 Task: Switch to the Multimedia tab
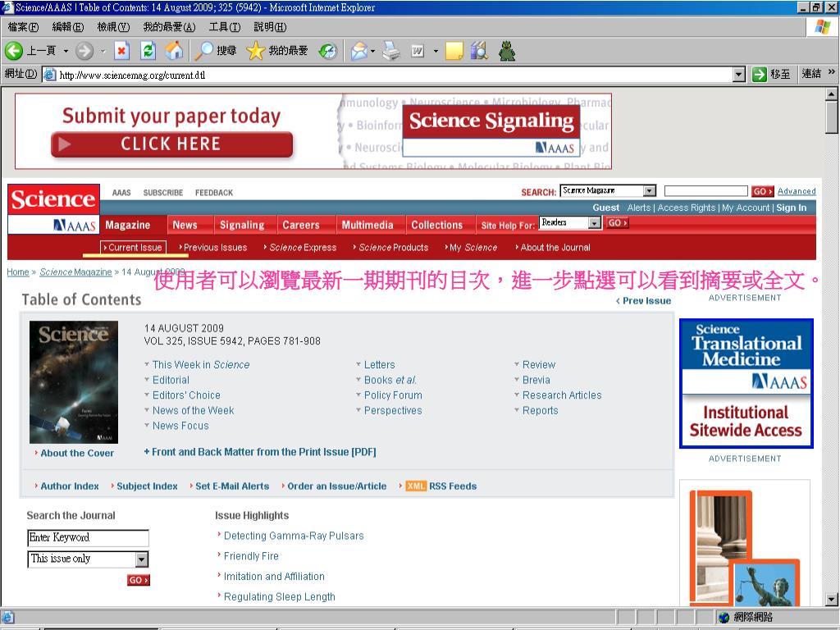click(x=367, y=225)
